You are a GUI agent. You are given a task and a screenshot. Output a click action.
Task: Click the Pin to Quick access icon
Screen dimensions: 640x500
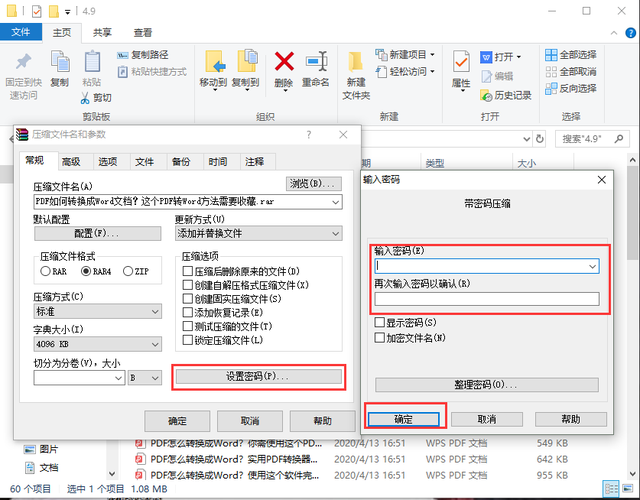coord(23,61)
